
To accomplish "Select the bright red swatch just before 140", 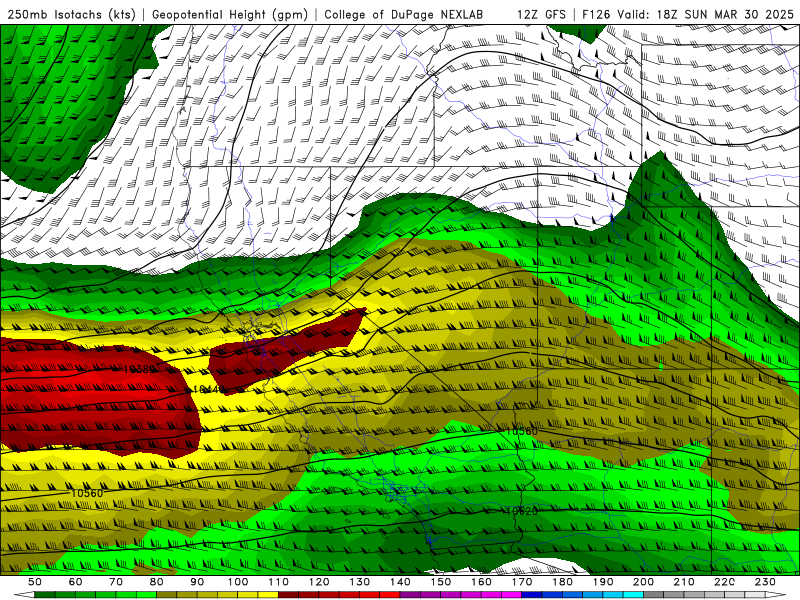I will pyautogui.click(x=390, y=595).
